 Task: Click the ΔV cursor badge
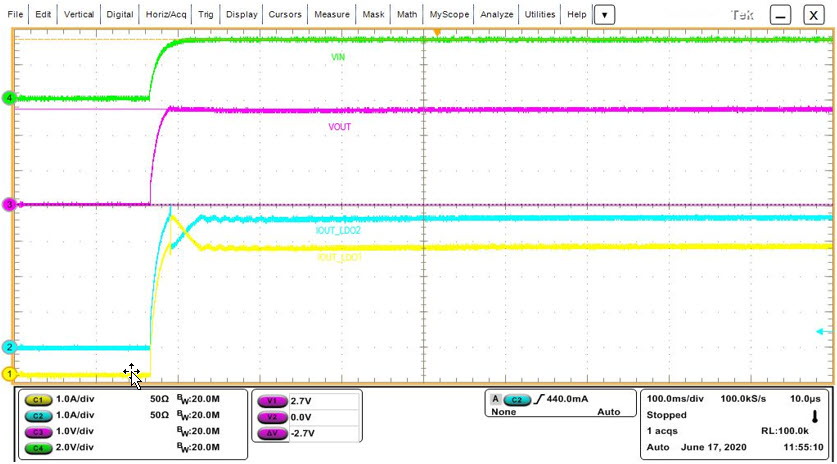point(272,433)
